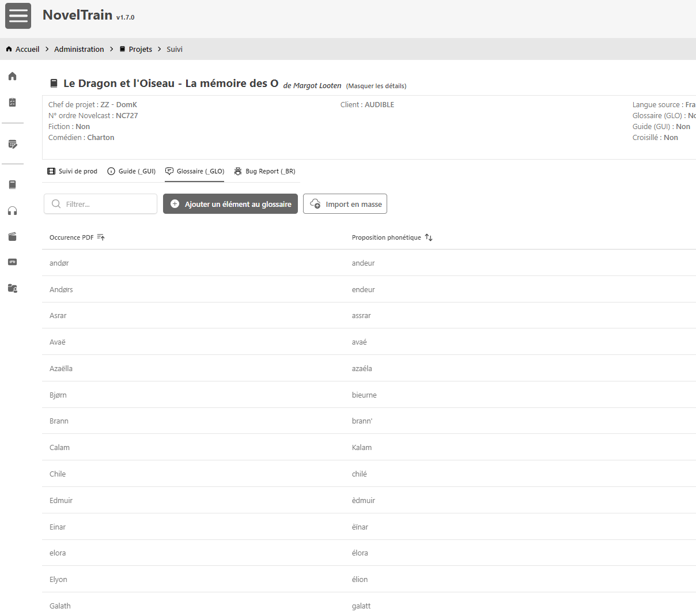This screenshot has width=696, height=616.
Task: Click Ajouter un élément au glossaire
Action: pyautogui.click(x=230, y=204)
